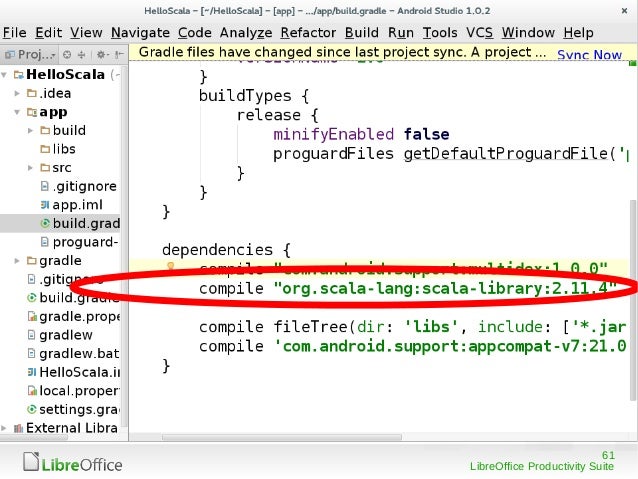
Task: Open the Analyze menu
Action: click(x=246, y=33)
